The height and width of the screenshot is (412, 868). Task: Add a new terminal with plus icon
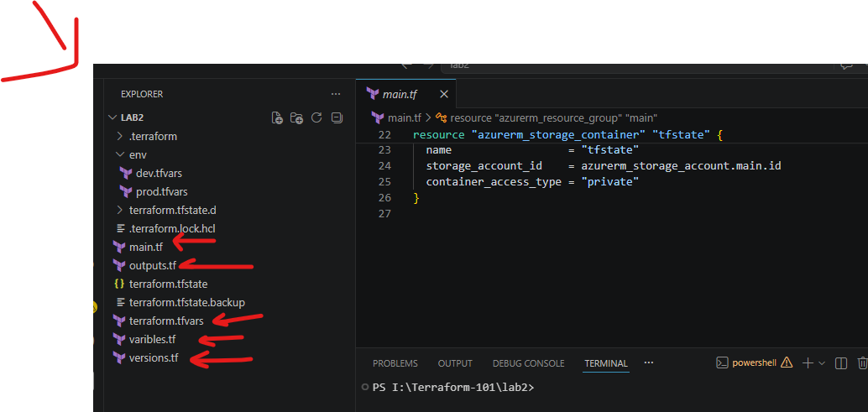(808, 363)
